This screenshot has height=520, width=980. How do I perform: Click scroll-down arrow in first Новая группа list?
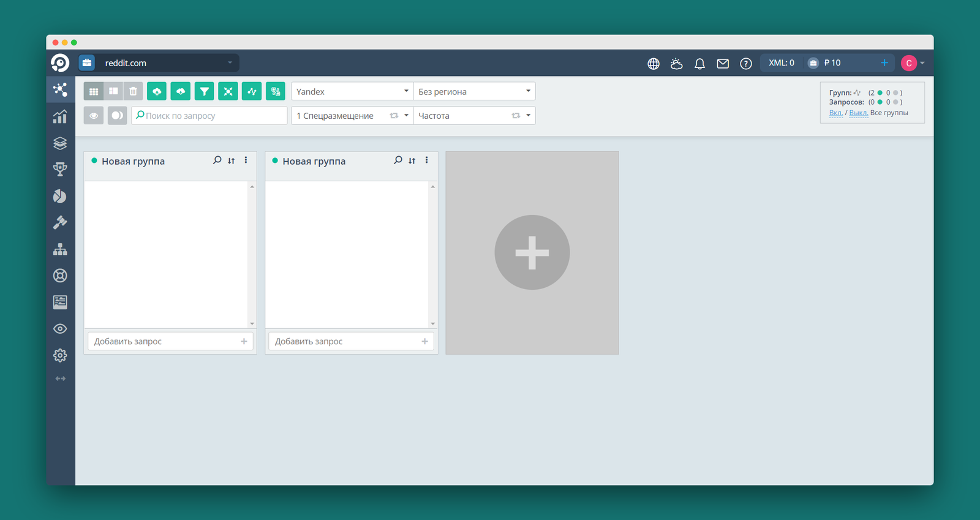tap(252, 323)
